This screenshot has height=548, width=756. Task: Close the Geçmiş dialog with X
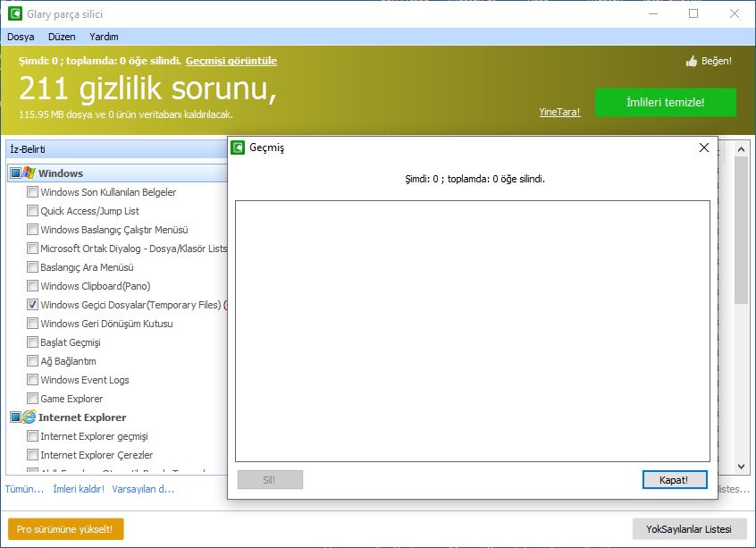click(704, 148)
